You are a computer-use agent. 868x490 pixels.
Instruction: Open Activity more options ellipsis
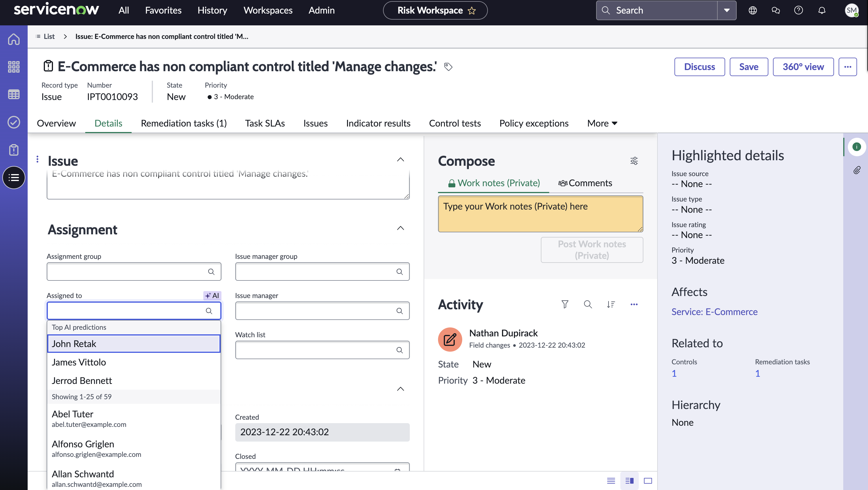point(634,305)
